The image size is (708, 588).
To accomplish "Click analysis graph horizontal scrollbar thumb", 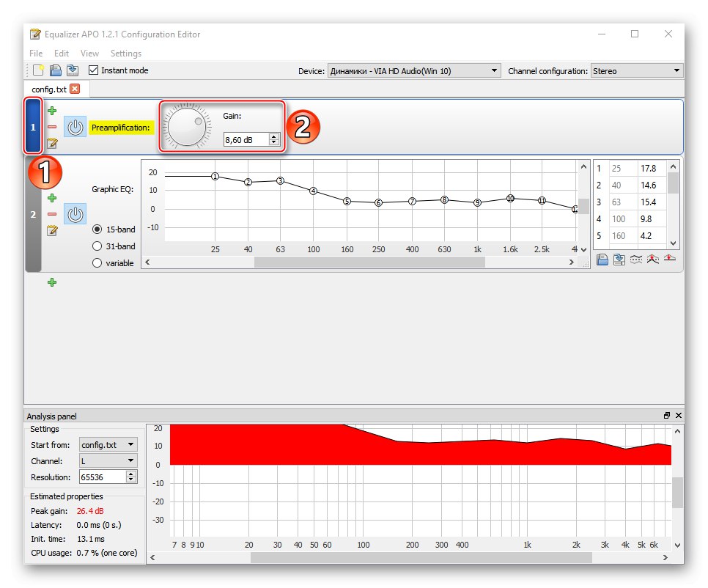I will pyautogui.click(x=421, y=558).
